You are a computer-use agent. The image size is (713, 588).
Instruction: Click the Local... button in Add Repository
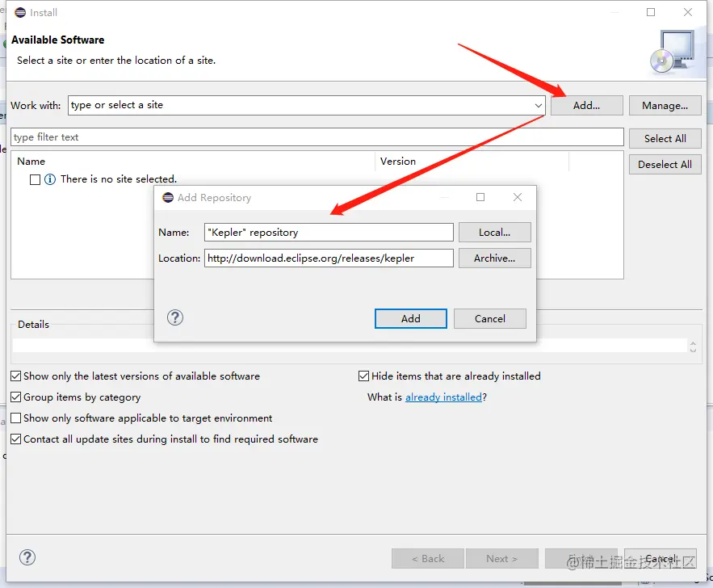[x=494, y=233]
